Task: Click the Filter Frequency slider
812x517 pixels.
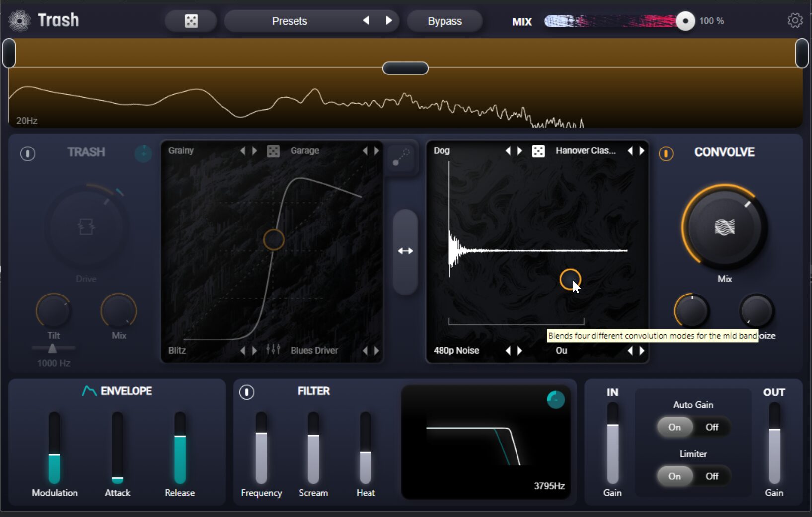Action: (x=261, y=447)
